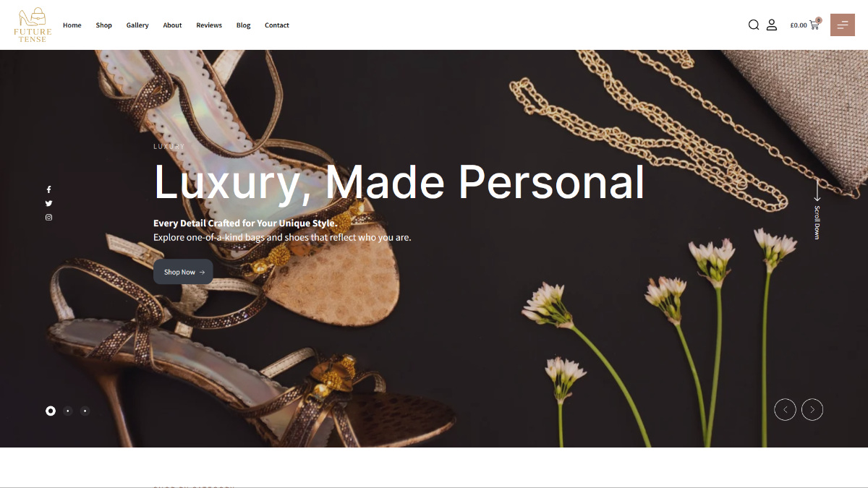868x488 pixels.
Task: Open the Shop menu item
Action: click(104, 25)
